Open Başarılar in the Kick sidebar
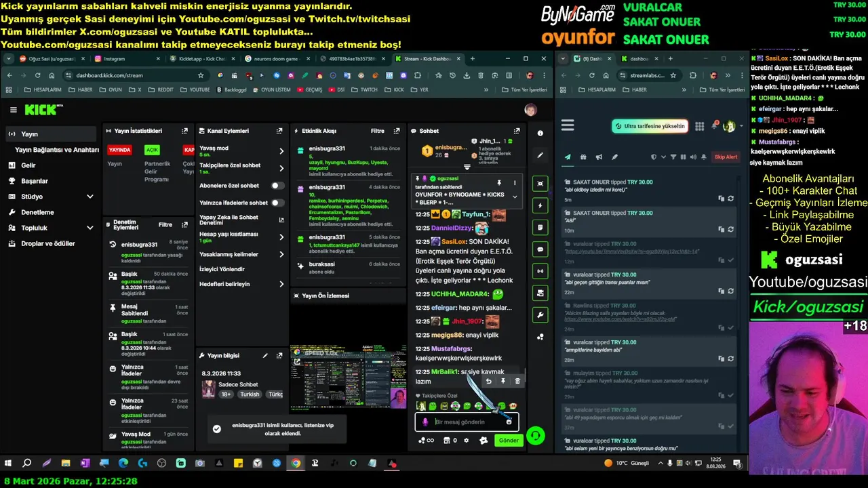This screenshot has width=868, height=488. (35, 181)
